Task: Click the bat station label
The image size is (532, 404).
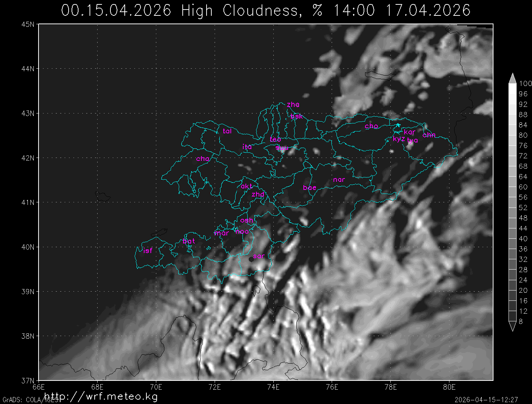Action: pos(189,241)
